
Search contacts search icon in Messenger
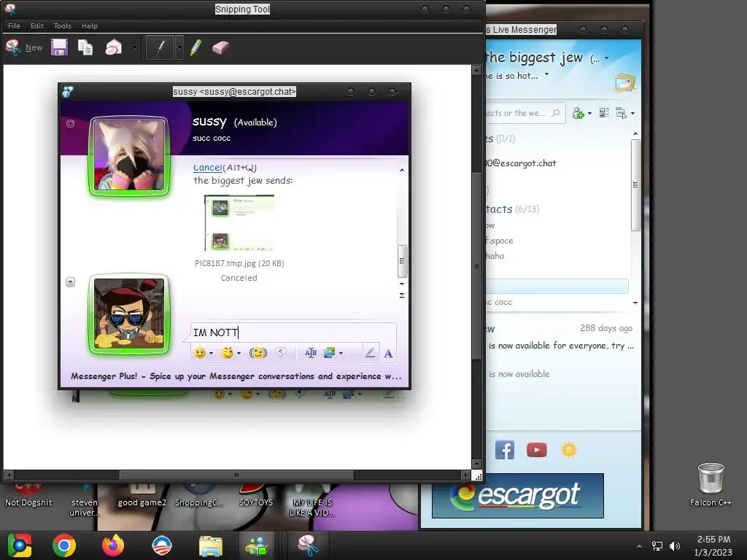(555, 113)
